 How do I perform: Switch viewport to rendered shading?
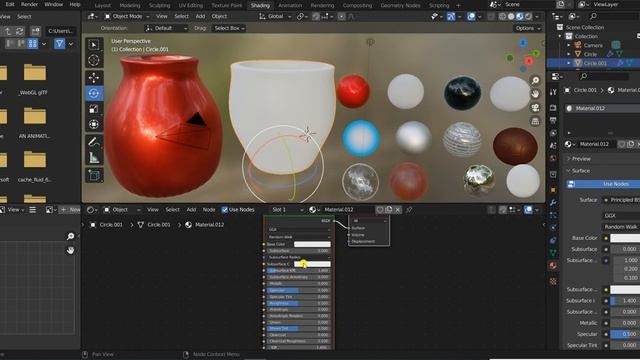click(528, 16)
